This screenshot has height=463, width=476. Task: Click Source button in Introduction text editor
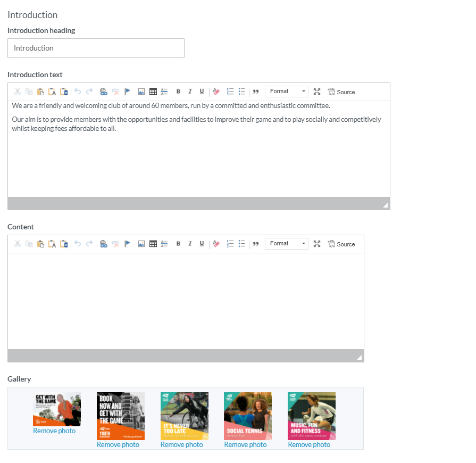341,92
